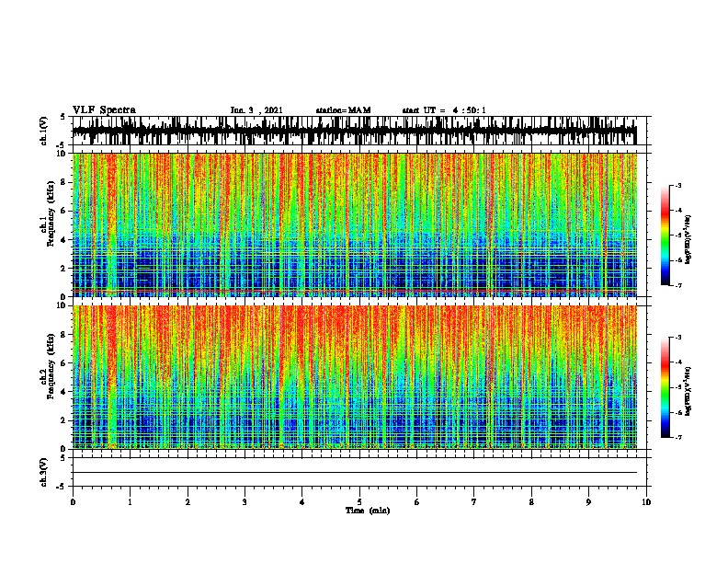Image resolution: width=728 pixels, height=563 pixels.
Task: Click time axis tick label "6"
Action: tap(417, 502)
